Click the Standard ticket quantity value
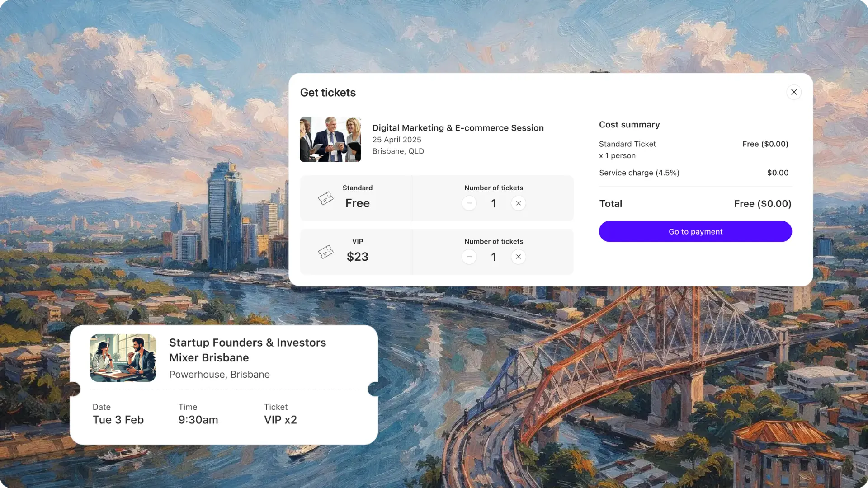Image resolution: width=868 pixels, height=488 pixels. [x=494, y=203]
